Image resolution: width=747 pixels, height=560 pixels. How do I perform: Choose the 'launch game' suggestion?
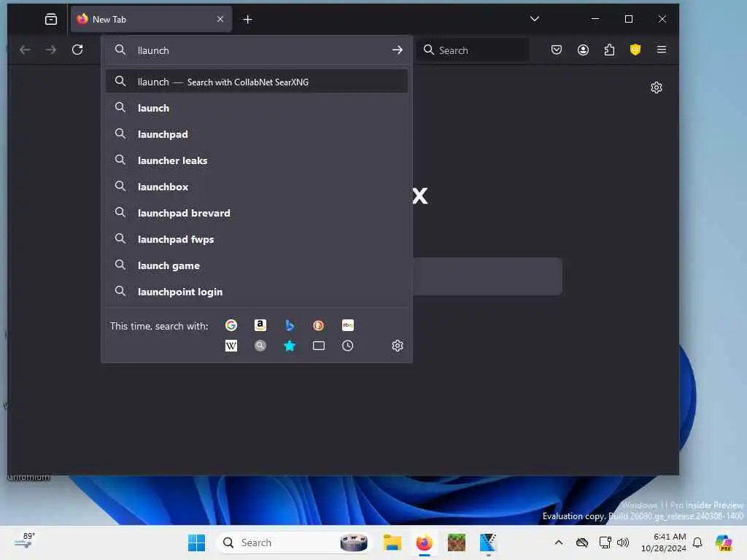click(x=257, y=265)
